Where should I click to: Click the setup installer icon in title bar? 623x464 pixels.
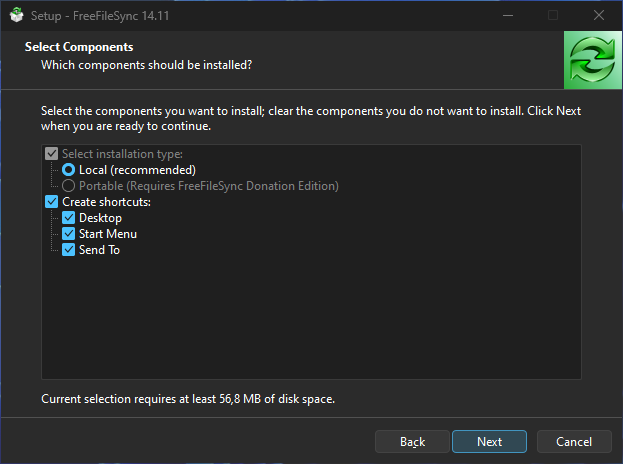(x=16, y=15)
